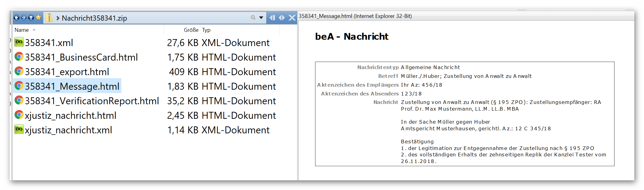Click the back navigation arrow button

(17, 18)
